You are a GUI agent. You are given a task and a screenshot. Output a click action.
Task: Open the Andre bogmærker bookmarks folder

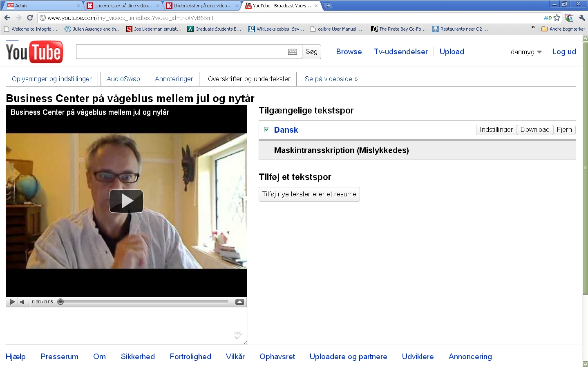(x=563, y=29)
